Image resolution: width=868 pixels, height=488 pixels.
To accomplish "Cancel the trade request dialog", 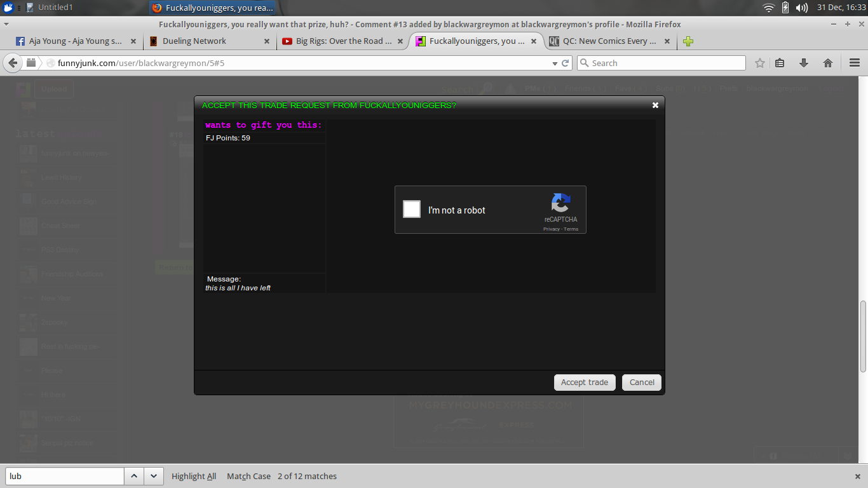I will [x=642, y=382].
